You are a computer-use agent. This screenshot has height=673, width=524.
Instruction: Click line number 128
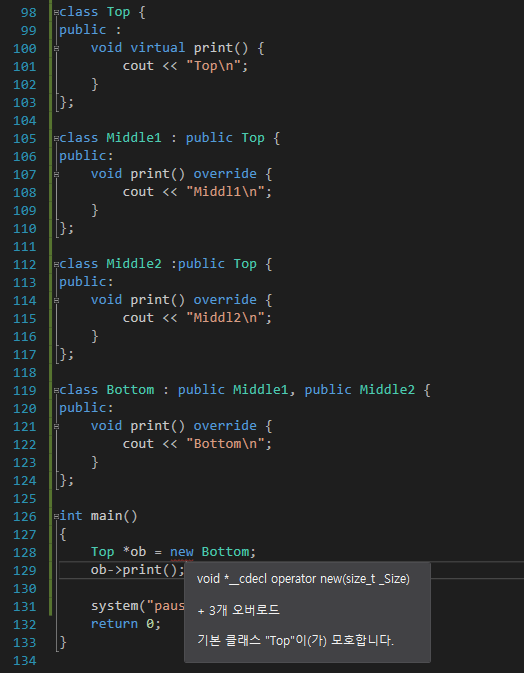pos(25,552)
